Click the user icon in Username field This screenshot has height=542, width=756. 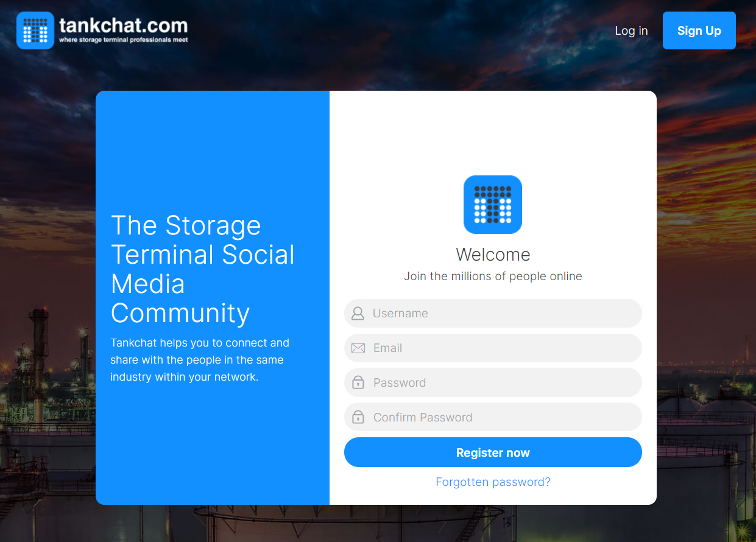(358, 314)
